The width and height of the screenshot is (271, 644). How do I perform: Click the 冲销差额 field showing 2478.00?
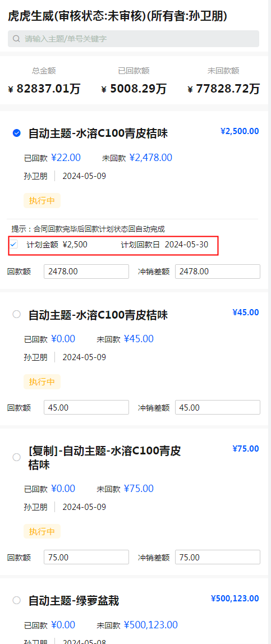click(218, 272)
